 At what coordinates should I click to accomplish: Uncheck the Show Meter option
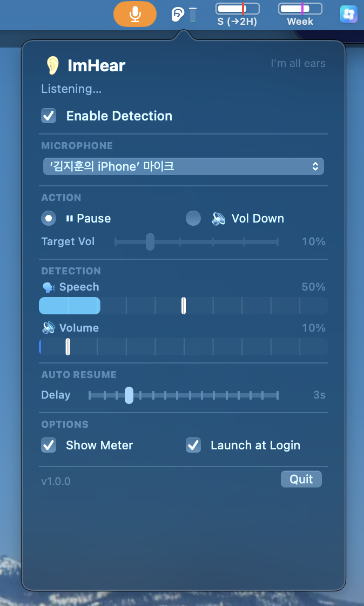[x=49, y=445]
